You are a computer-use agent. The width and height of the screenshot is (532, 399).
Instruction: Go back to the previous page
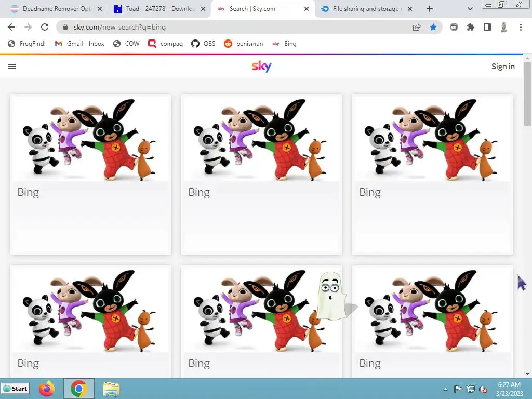[11, 27]
